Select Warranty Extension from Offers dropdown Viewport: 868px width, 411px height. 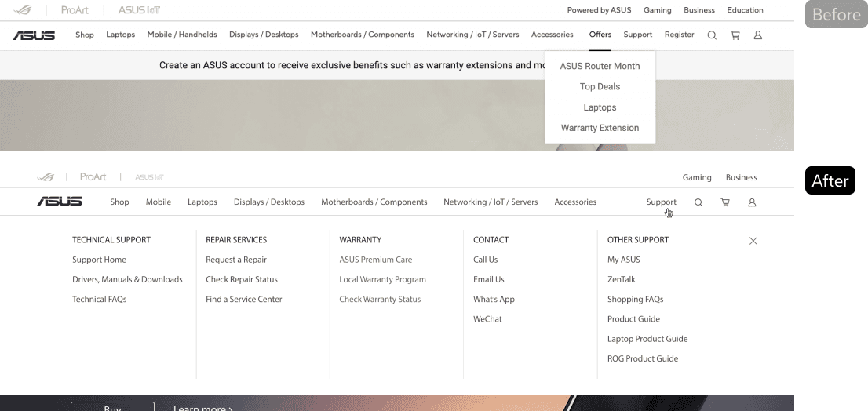coord(600,128)
